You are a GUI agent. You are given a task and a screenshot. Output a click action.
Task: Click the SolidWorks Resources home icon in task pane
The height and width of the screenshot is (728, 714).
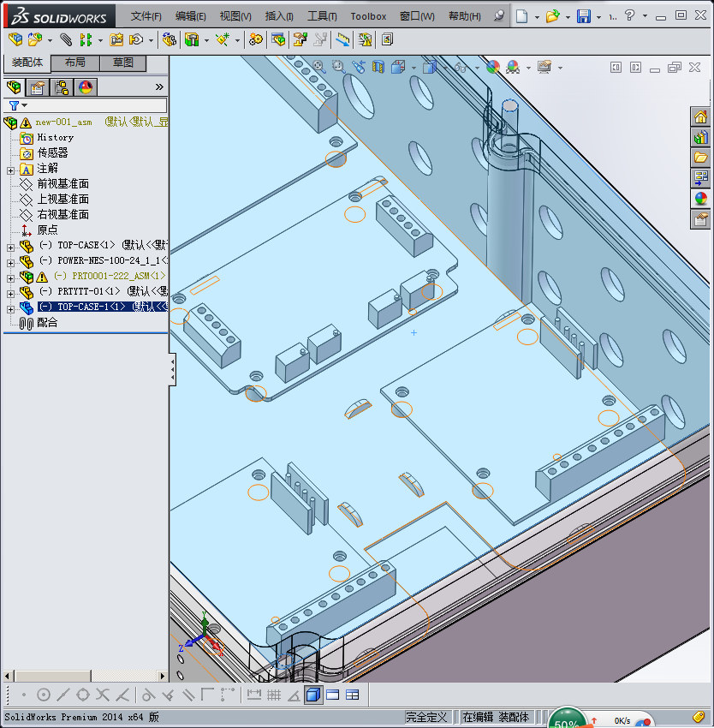[x=700, y=116]
